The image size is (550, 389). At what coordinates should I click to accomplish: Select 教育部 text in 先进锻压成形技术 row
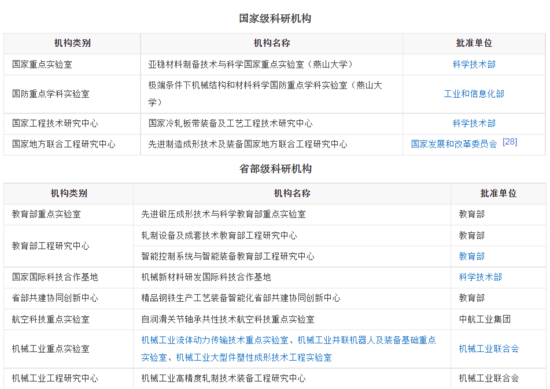pos(471,214)
